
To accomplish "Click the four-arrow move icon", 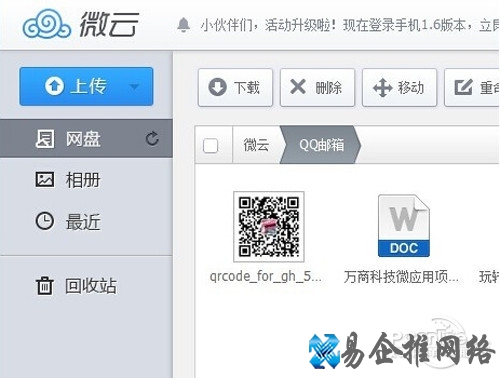I will [x=382, y=88].
